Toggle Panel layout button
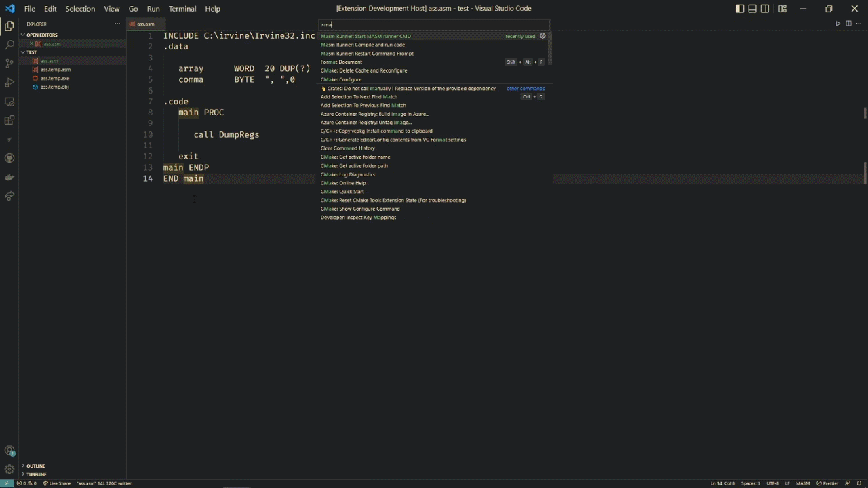Screen dimensions: 868x488 753,9
